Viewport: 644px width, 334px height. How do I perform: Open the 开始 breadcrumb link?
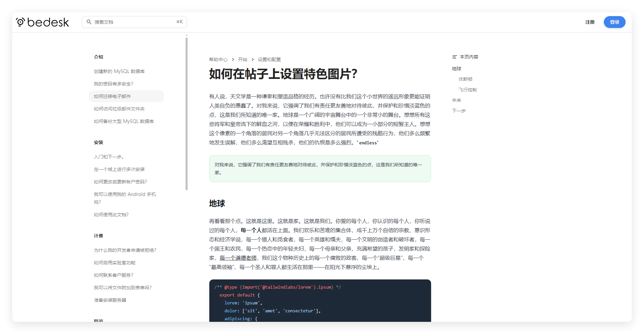[243, 60]
